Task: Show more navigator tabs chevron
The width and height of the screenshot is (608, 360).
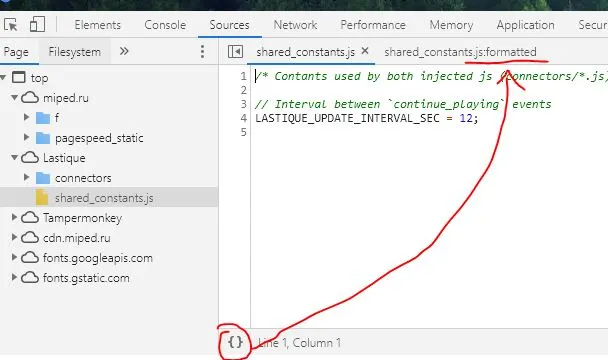Action: point(124,51)
